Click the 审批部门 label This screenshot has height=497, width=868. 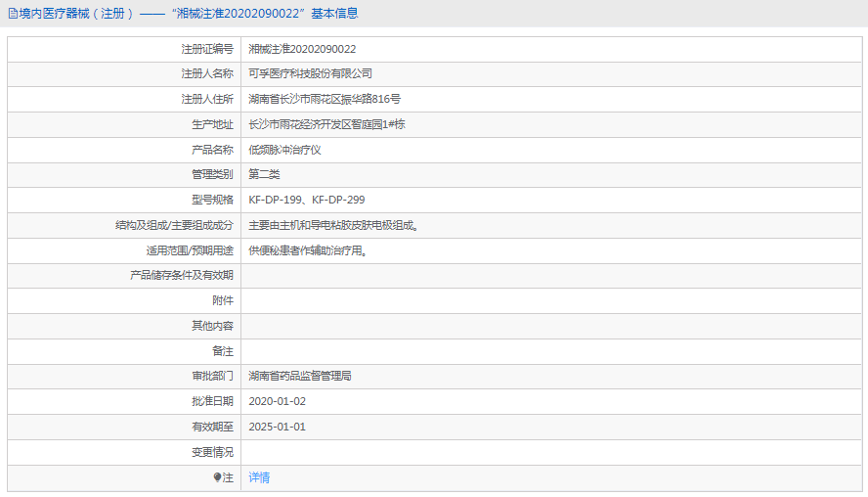[212, 376]
